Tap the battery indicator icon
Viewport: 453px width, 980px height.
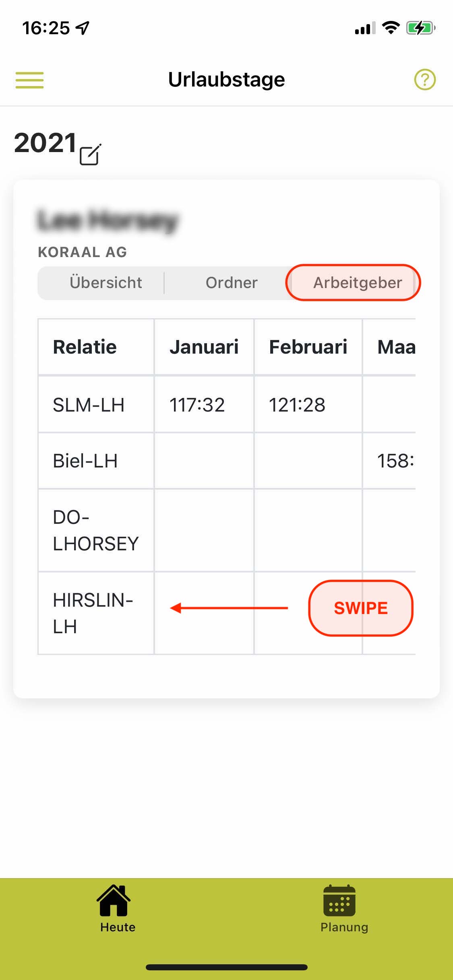421,28
